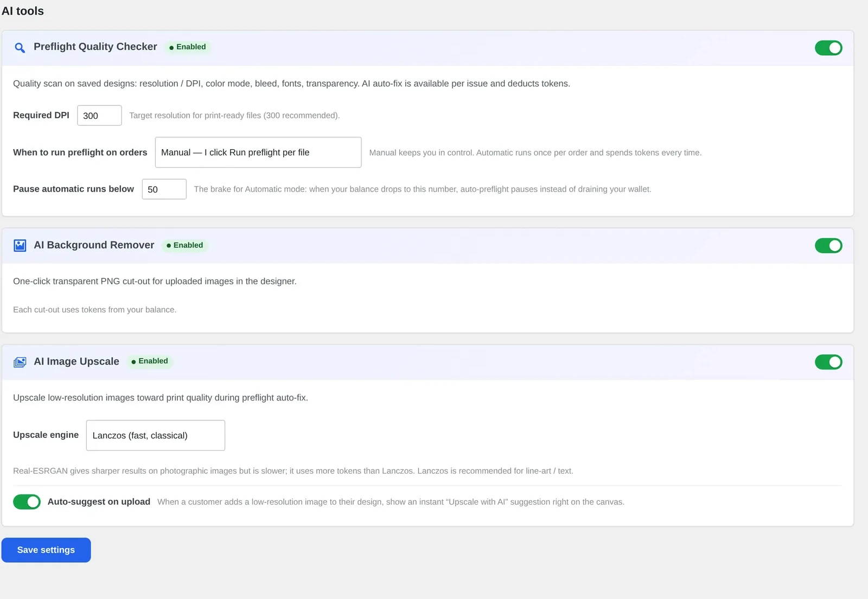Screen dimensions: 868x599
Task: Disable the Auto-suggest on upload toggle
Action: tap(27, 502)
